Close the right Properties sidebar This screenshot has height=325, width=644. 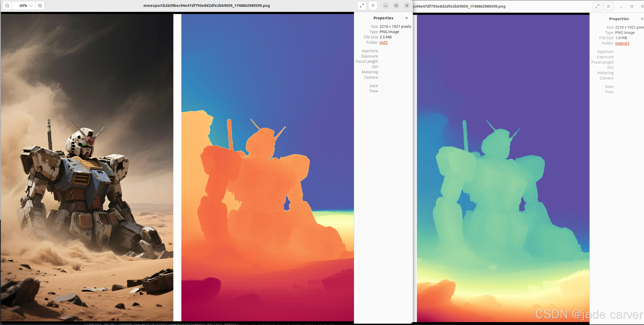(x=642, y=19)
